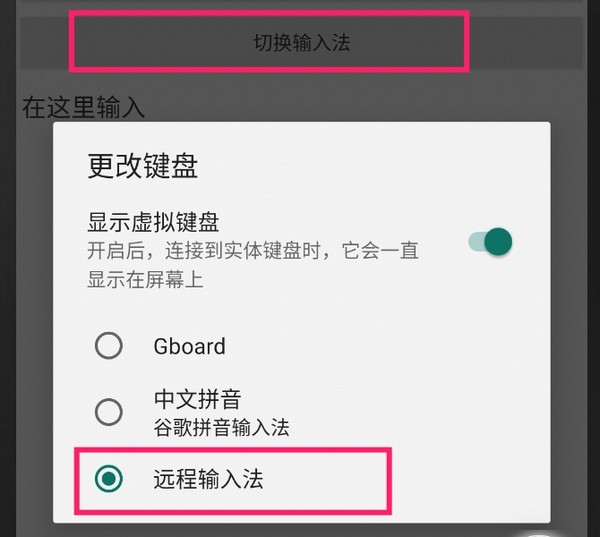Click the empty ring icon beside Gboard
600x537 pixels.
[x=108, y=346]
